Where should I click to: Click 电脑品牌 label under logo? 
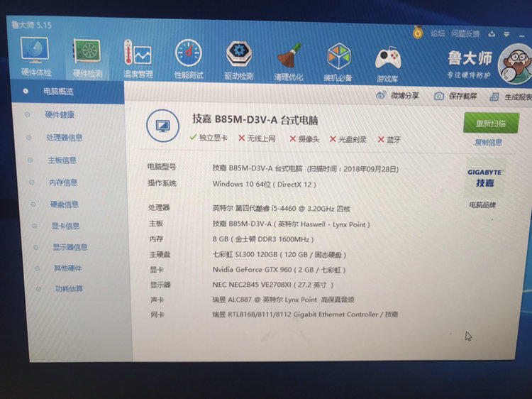[482, 204]
